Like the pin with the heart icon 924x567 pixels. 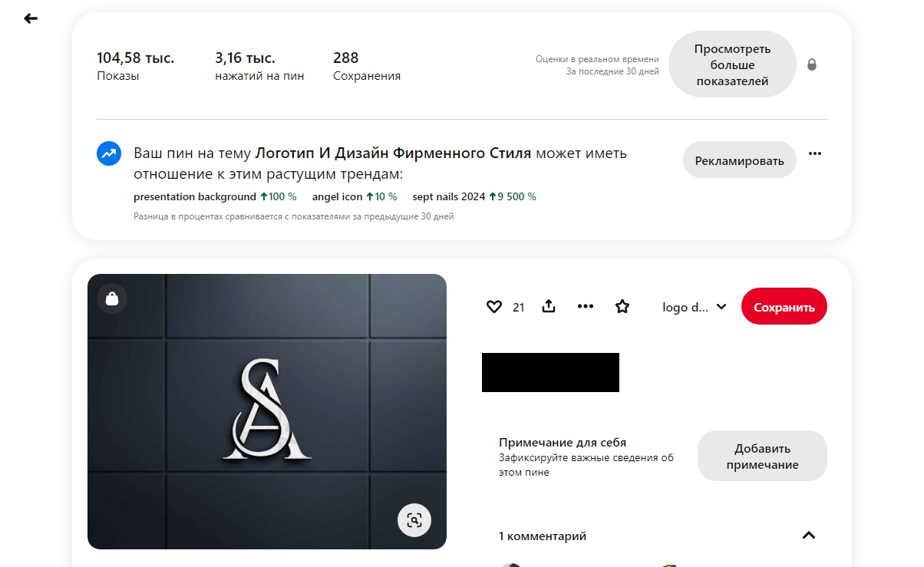pyautogui.click(x=494, y=307)
